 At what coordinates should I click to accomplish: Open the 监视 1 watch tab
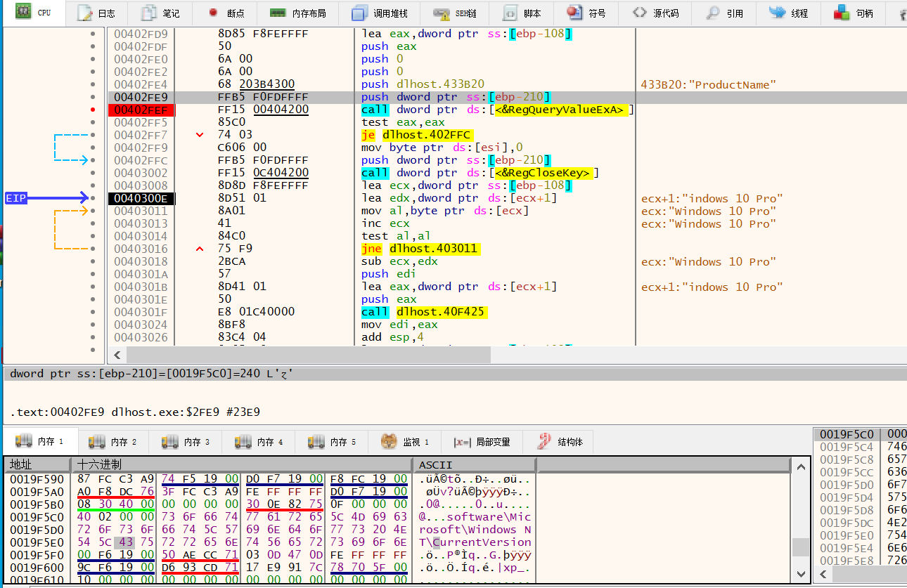tap(405, 442)
